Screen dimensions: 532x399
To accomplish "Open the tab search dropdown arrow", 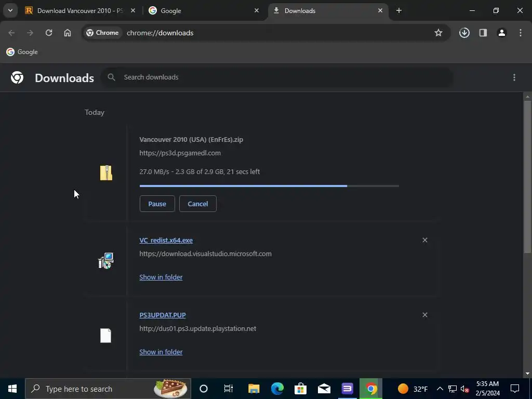I will (10, 10).
